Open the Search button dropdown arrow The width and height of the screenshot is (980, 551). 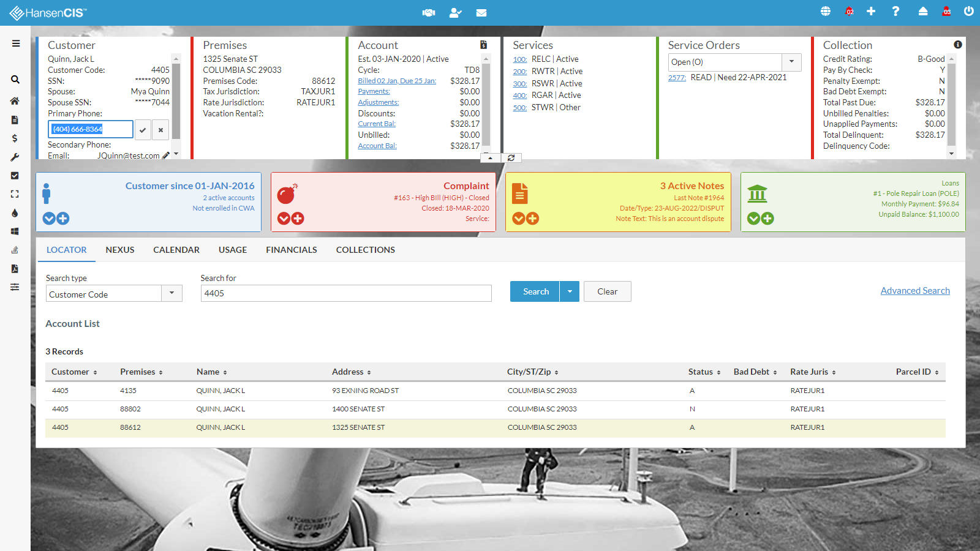(570, 292)
